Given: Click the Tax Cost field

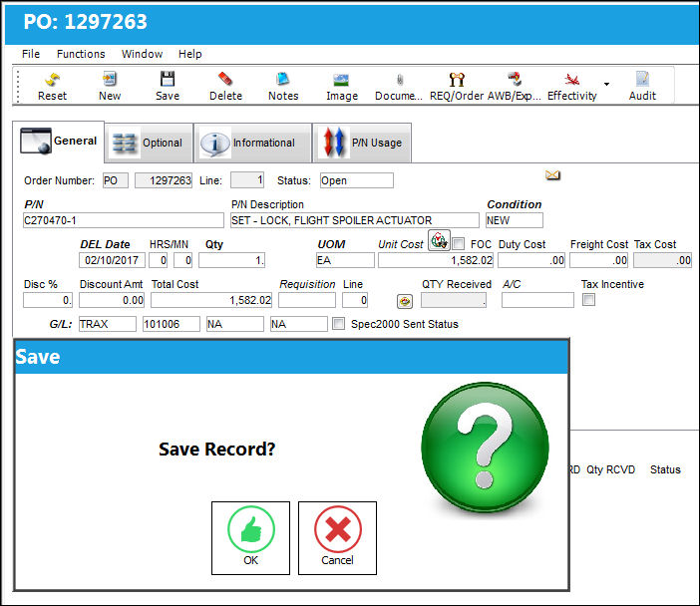Looking at the screenshot, I should (x=662, y=260).
